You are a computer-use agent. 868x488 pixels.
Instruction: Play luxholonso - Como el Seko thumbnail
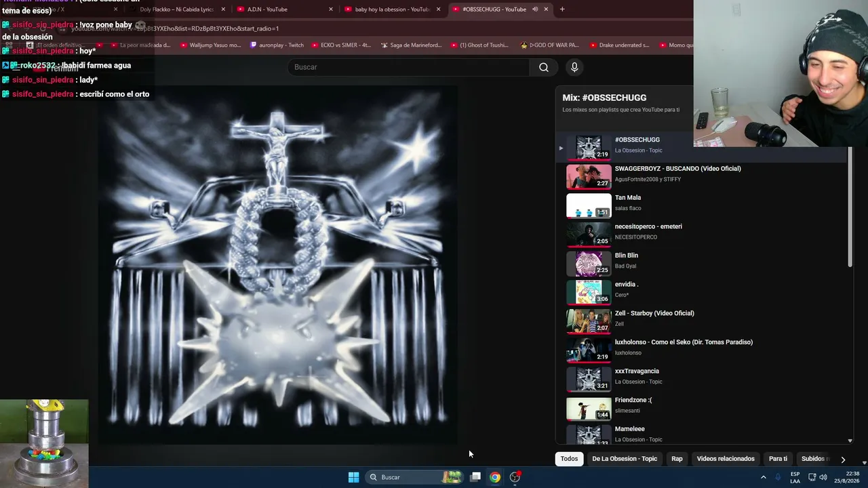coord(589,350)
